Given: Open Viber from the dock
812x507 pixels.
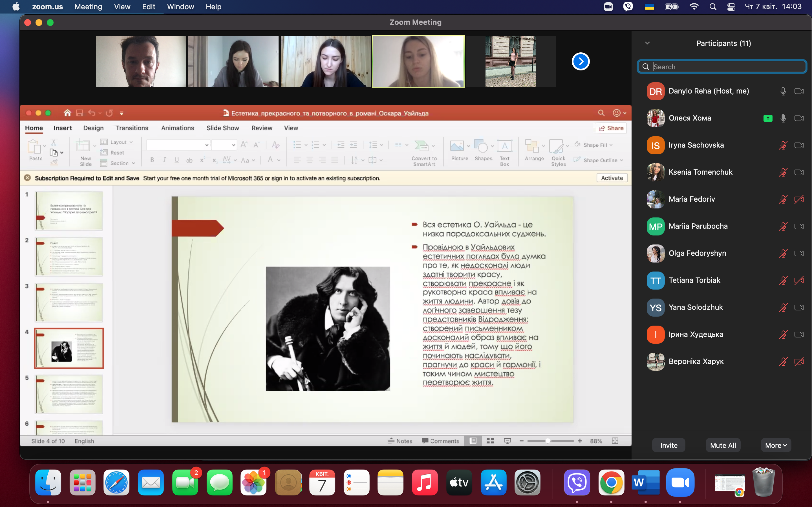Looking at the screenshot, I should pyautogui.click(x=577, y=482).
